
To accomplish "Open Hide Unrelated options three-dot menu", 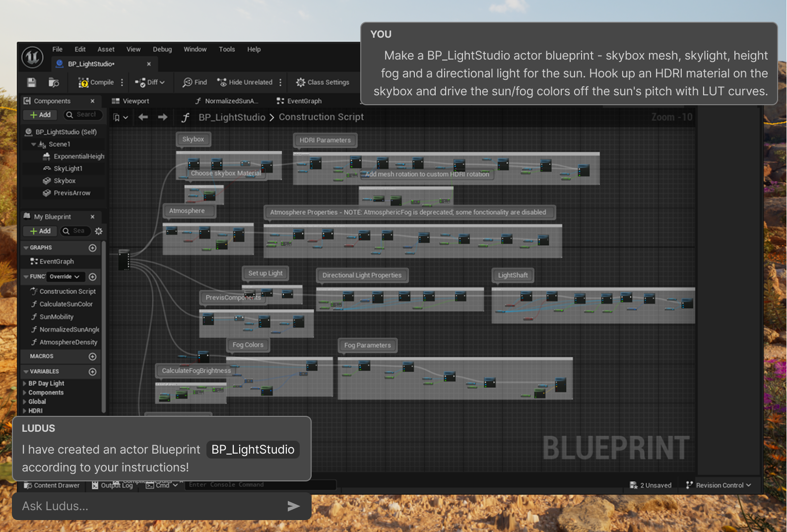I will (280, 82).
